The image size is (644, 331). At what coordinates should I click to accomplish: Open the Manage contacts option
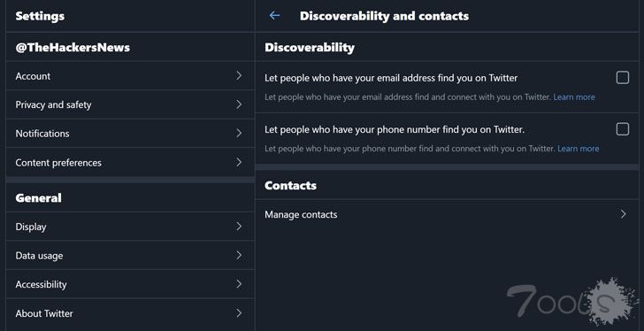tap(447, 214)
